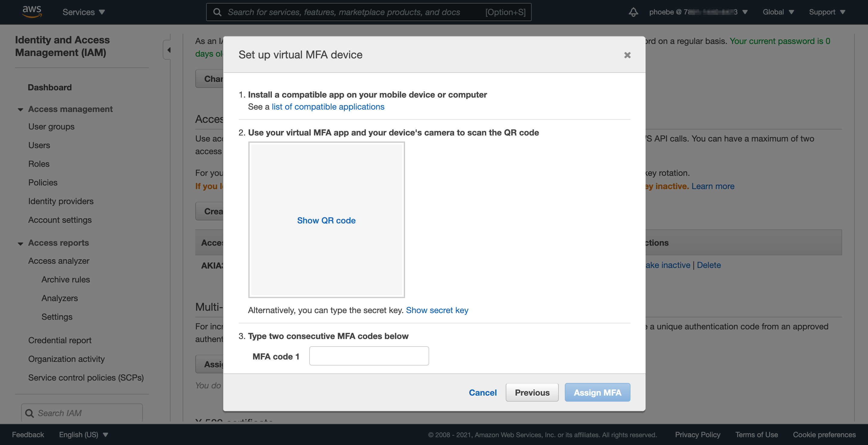Open the Privacy Policy link
Screen dimensions: 868x445
697,434
